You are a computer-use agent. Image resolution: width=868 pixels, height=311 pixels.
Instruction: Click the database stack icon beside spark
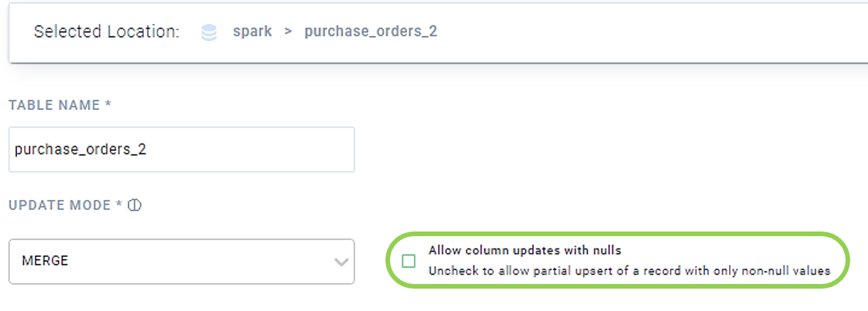(x=209, y=32)
